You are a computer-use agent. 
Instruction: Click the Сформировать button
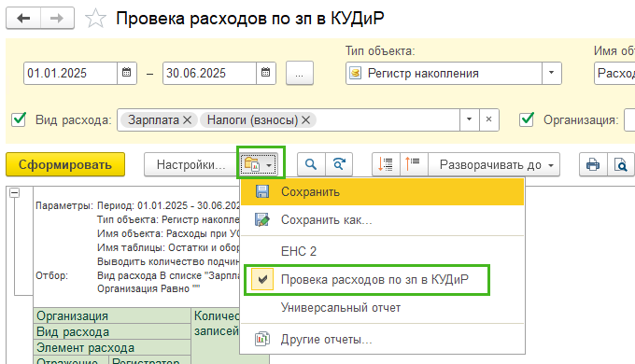[x=65, y=164]
